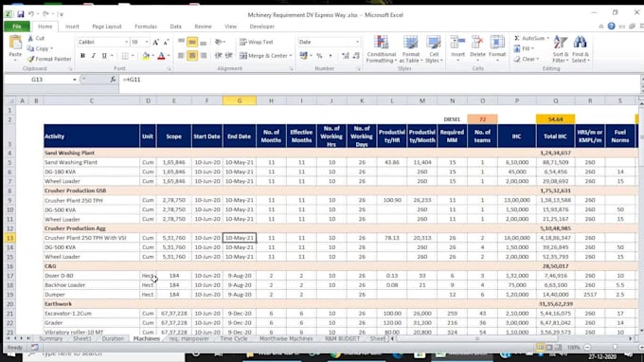The height and width of the screenshot is (362, 644).
Task: Open the borders dropdown arrow
Action: pos(133,56)
